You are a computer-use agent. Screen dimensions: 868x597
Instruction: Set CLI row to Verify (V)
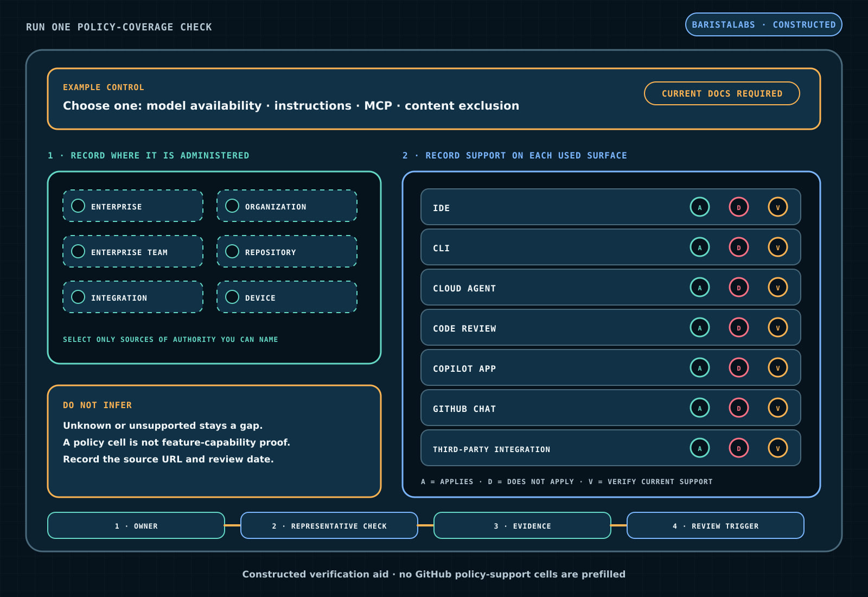coord(778,247)
